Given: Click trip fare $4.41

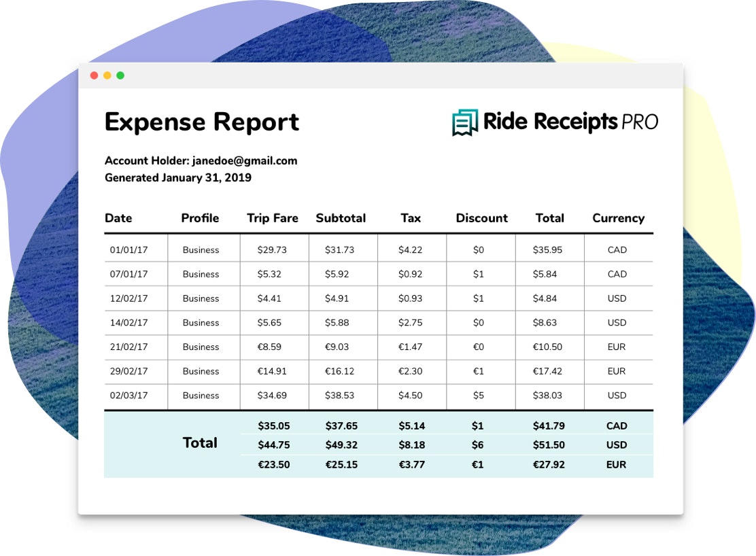Looking at the screenshot, I should click(x=269, y=298).
